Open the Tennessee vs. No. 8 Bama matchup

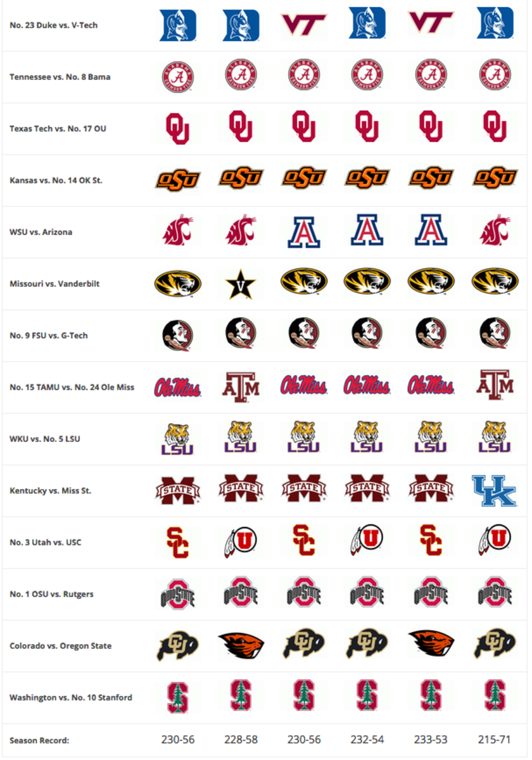pos(60,77)
